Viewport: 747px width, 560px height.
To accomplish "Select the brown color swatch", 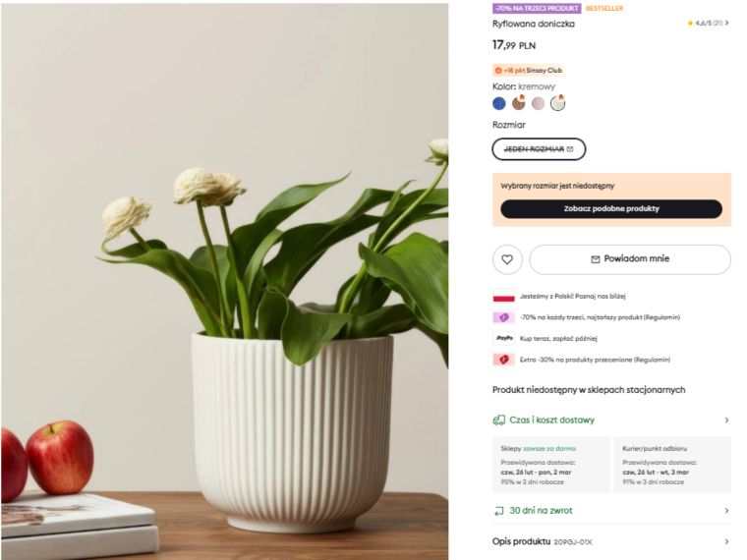I will (x=518, y=103).
